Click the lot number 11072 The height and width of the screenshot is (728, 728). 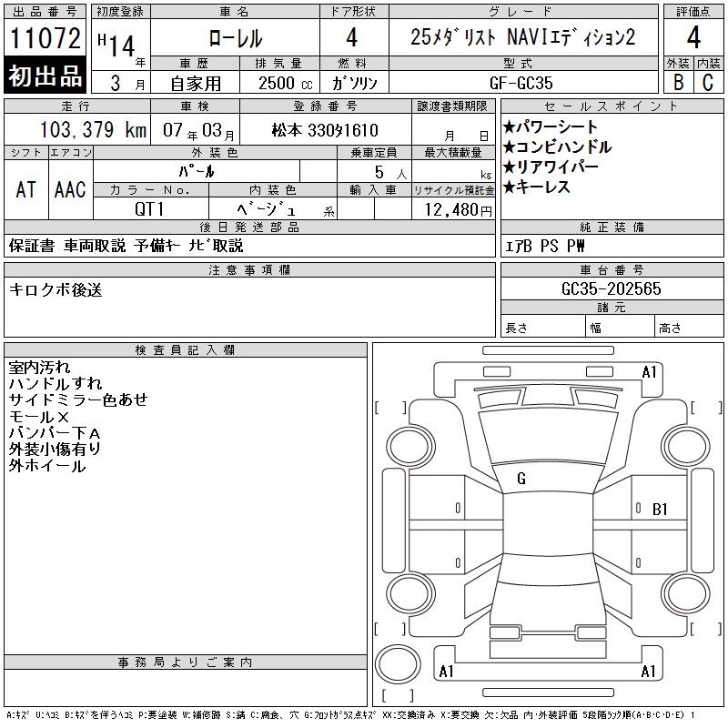point(45,37)
